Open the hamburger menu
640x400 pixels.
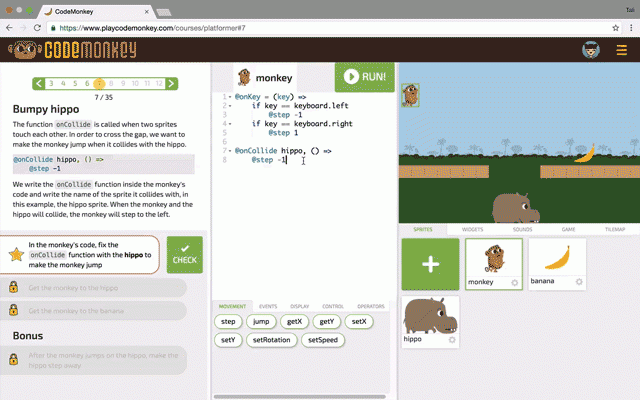click(621, 50)
